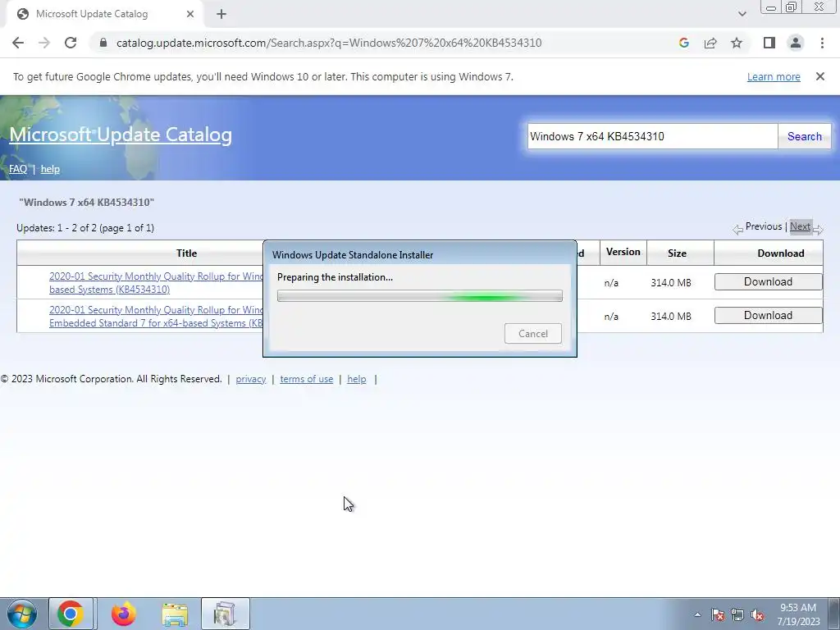This screenshot has height=630, width=840.
Task: View site info via the padlock icon
Action: (x=103, y=43)
